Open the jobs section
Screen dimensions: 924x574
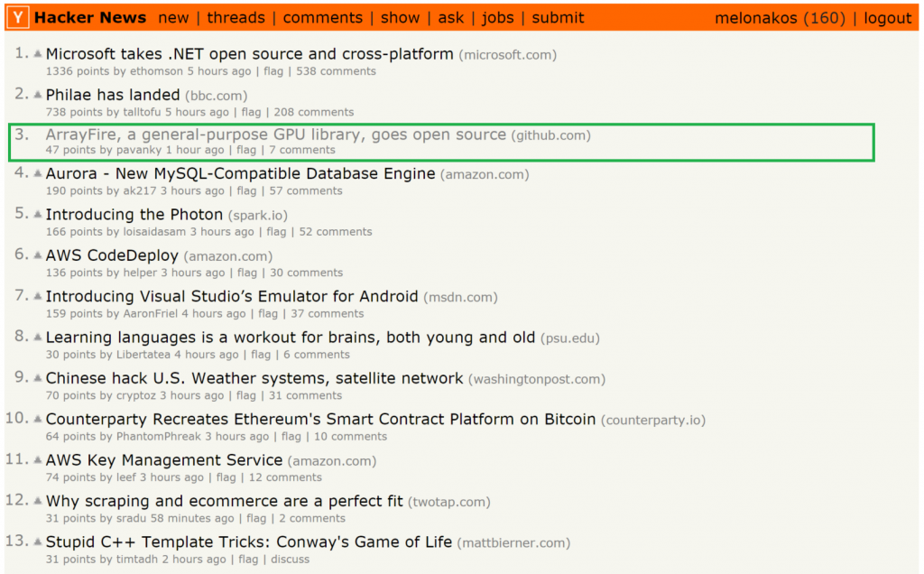tap(498, 18)
